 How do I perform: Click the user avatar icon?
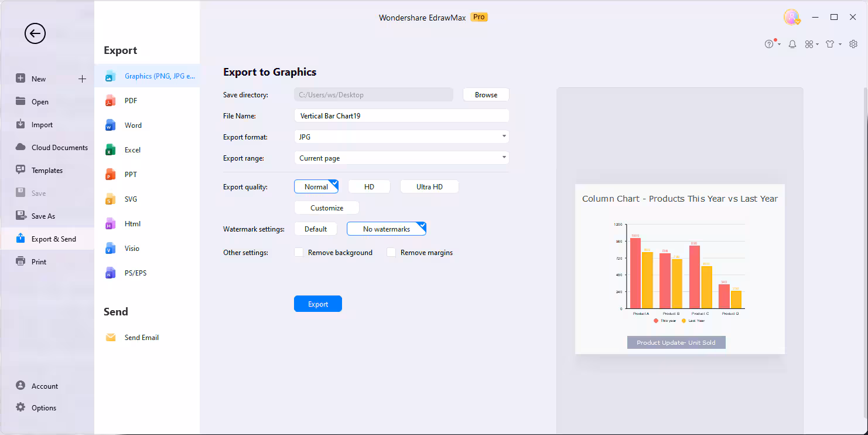792,18
